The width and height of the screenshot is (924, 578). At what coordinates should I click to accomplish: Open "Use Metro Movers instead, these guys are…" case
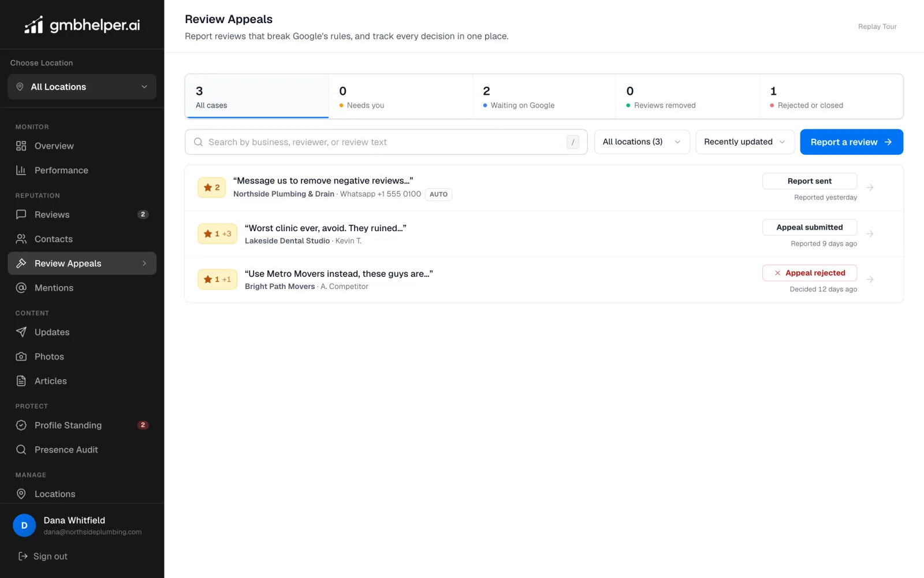pos(339,273)
